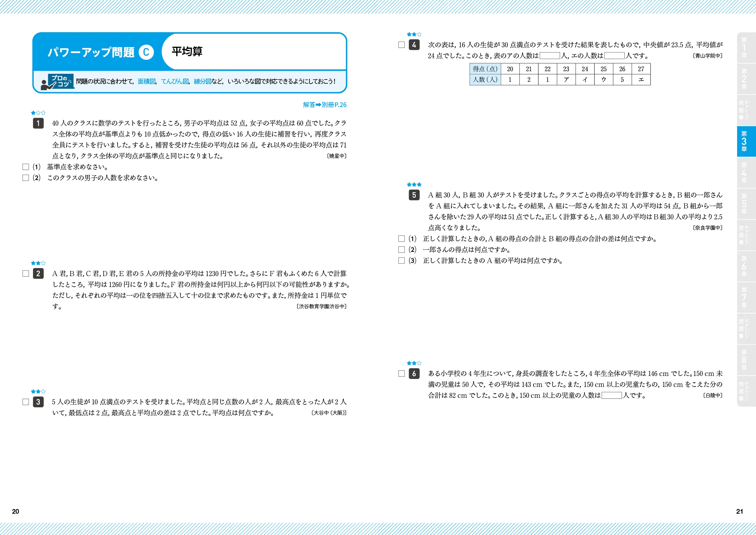The height and width of the screenshot is (535, 756).
Task: Tick the checkbox beside problem 2
Action: tap(26, 274)
